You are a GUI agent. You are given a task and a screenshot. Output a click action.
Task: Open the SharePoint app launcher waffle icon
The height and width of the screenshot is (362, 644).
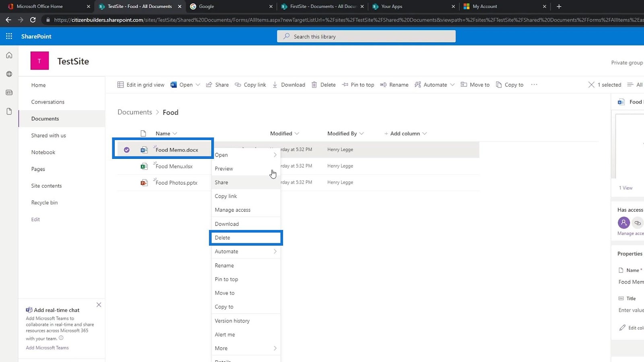tap(9, 36)
